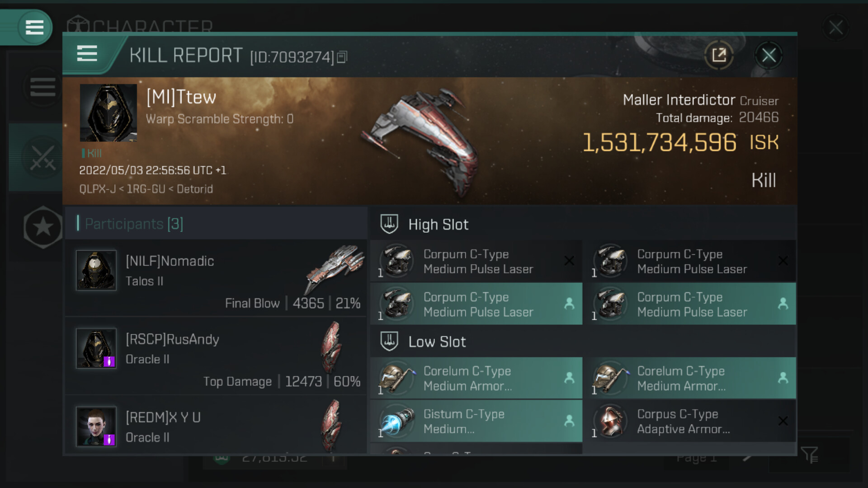
Task: Select first destroyed Corpum C-Type Pulse Laser
Action: pyautogui.click(x=476, y=261)
